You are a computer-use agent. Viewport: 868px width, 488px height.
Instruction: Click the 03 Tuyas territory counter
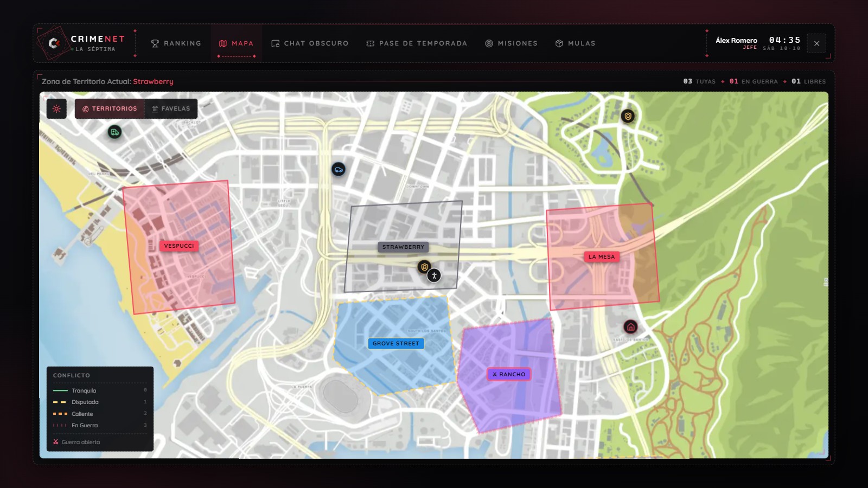click(699, 81)
